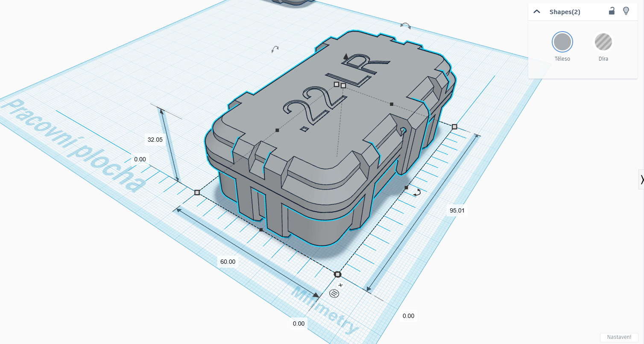
Task: Select the front corner resize handle
Action: (x=337, y=274)
